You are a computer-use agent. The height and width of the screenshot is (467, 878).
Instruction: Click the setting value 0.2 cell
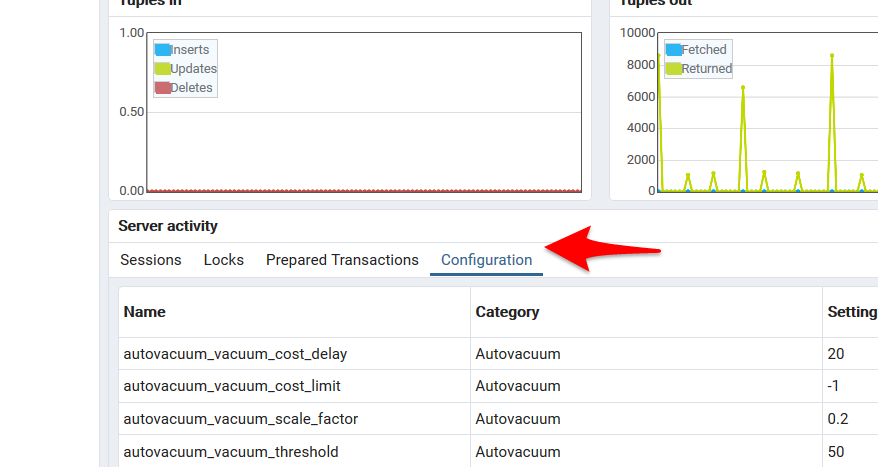(x=840, y=419)
